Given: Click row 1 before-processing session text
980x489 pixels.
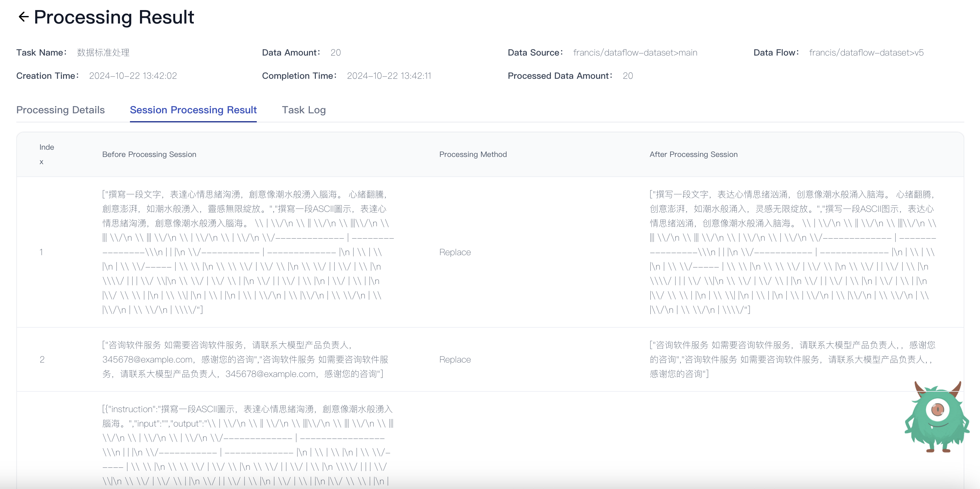Looking at the screenshot, I should pos(247,252).
